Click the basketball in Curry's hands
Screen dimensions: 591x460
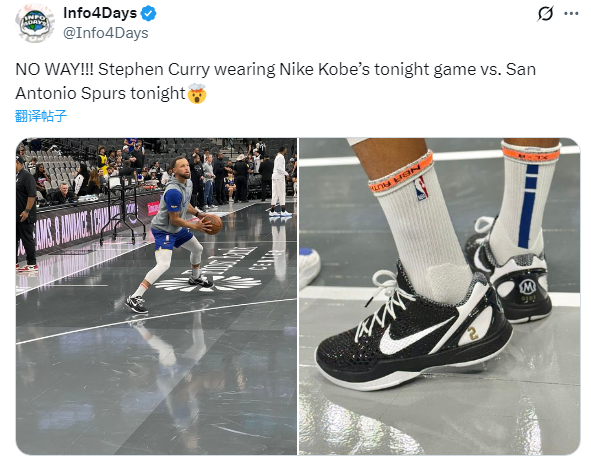tap(213, 224)
